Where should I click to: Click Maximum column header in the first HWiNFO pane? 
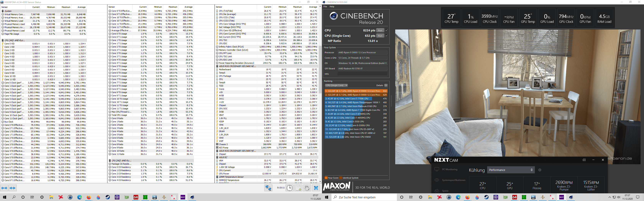[x=63, y=7]
